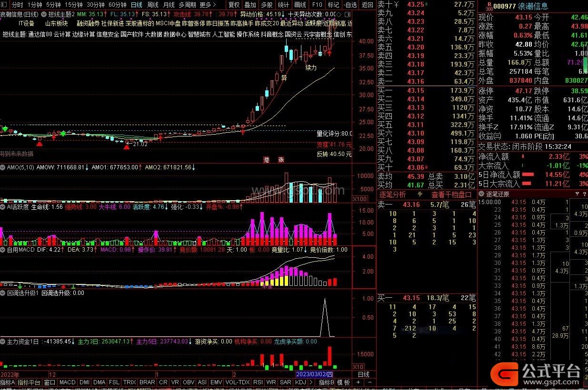Click the 2023/03/02/四 date marker

point(315,374)
